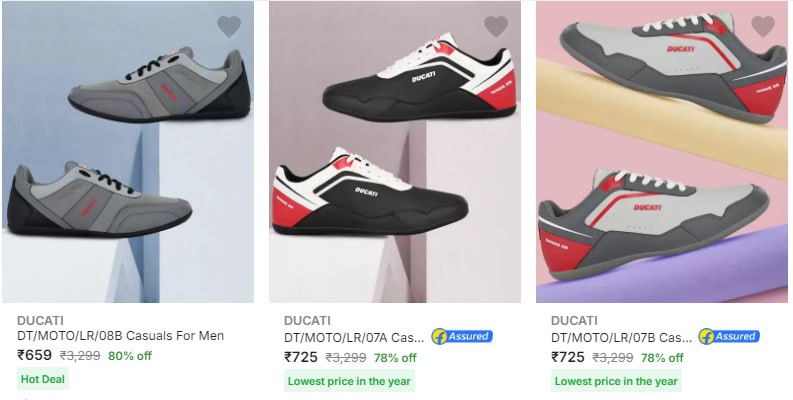The image size is (793, 400).
Task: Click Assured badge on DT/MOTO/LR/07A listing
Action: point(462,337)
